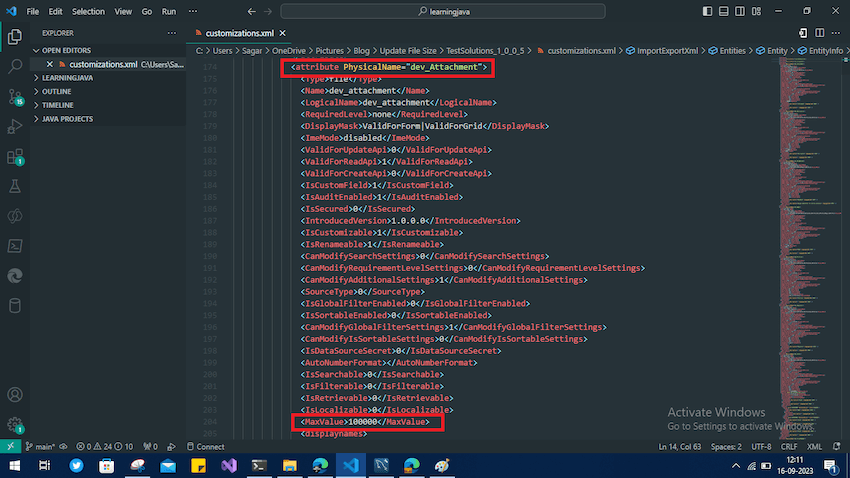Show more menus via title bar ellipsis
850x478 pixels.
coord(193,11)
